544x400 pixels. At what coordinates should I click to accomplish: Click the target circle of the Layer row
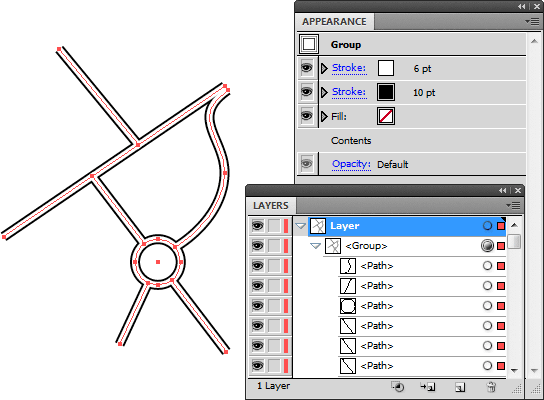tap(487, 226)
